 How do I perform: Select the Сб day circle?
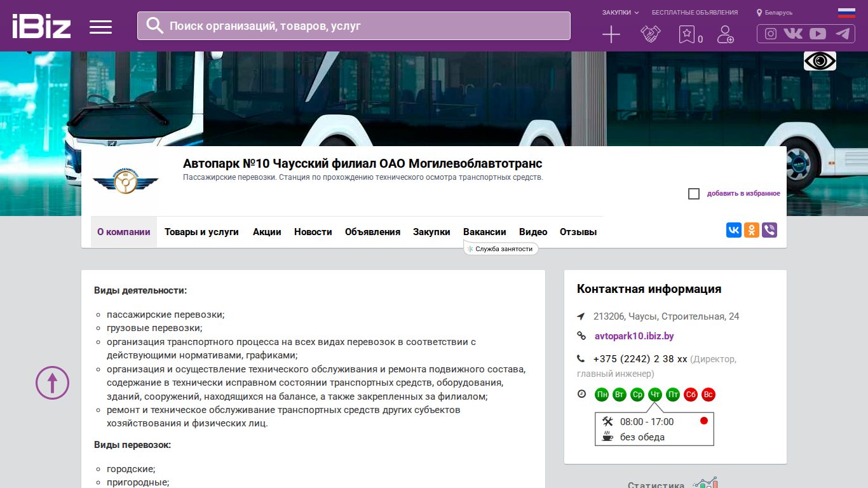[x=691, y=395]
